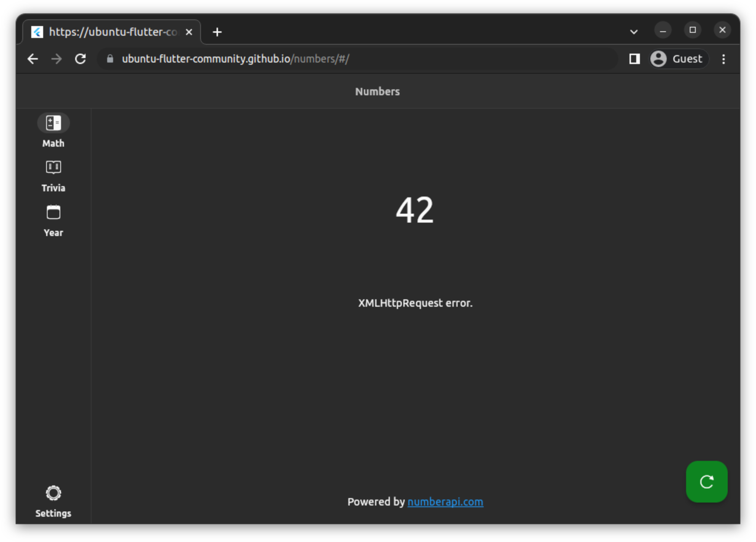756x542 pixels.
Task: Go back to the previous page
Action: pos(33,59)
